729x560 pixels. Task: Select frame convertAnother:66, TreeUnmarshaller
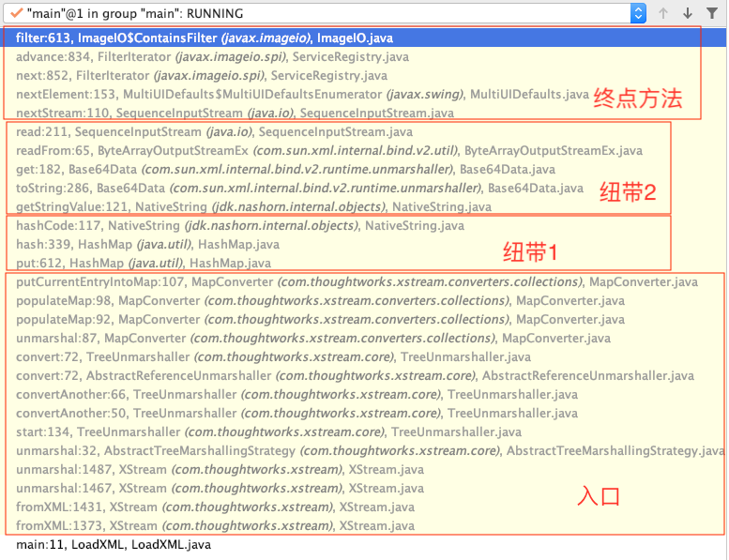(364, 394)
